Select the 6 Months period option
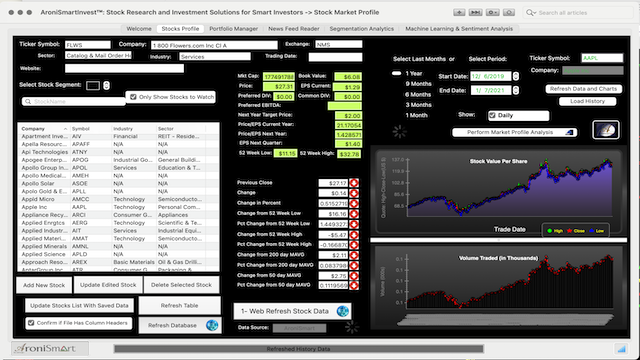Screen dimensions: 640x360 (418, 94)
